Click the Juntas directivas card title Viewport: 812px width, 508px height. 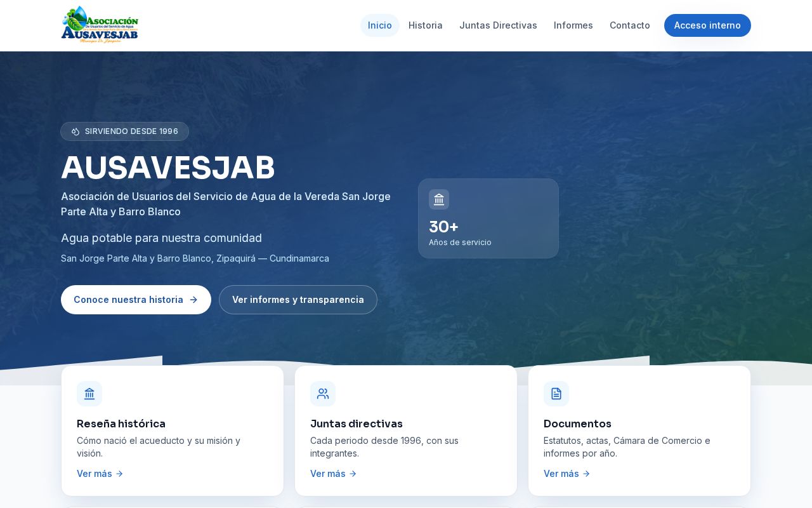coord(357,424)
